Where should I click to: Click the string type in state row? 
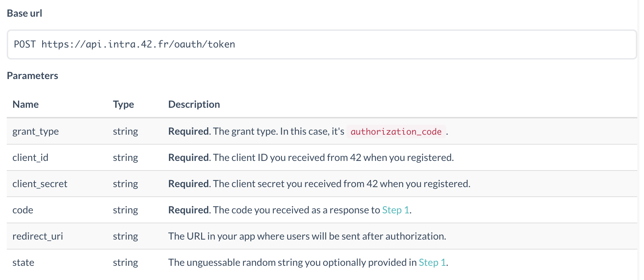tap(126, 263)
